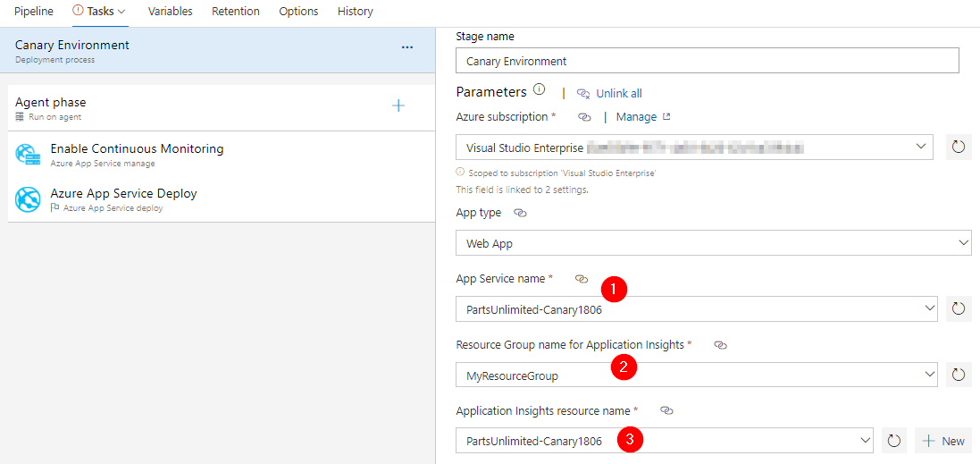The width and height of the screenshot is (980, 464).
Task: Refresh the Application Insights resource list
Action: 893,441
